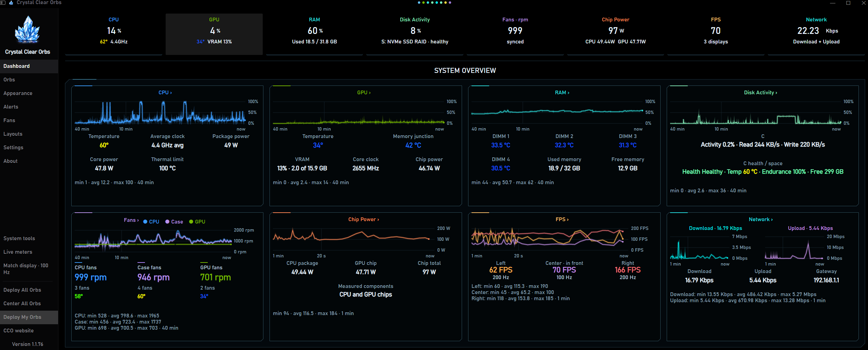Image resolution: width=868 pixels, height=350 pixels.
Task: Open the Network panel details
Action: pos(761,219)
